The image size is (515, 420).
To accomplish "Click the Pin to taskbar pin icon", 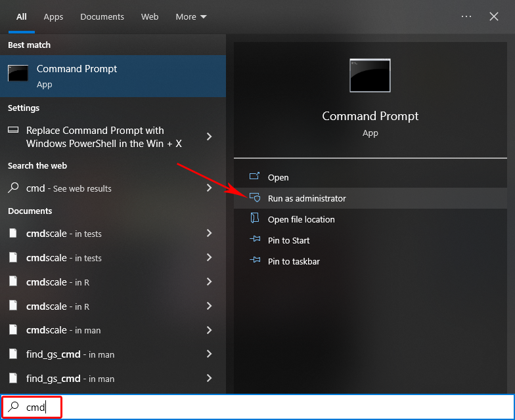I will [255, 260].
